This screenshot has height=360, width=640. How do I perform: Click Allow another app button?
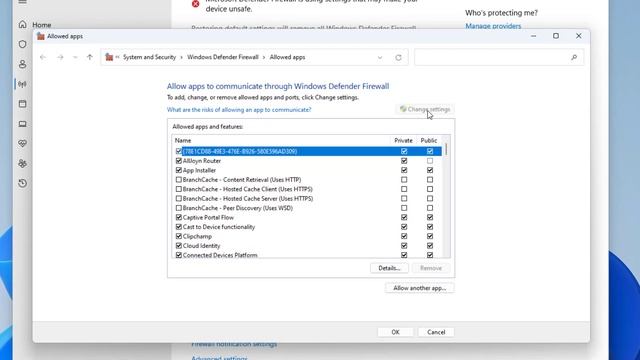[x=420, y=288]
